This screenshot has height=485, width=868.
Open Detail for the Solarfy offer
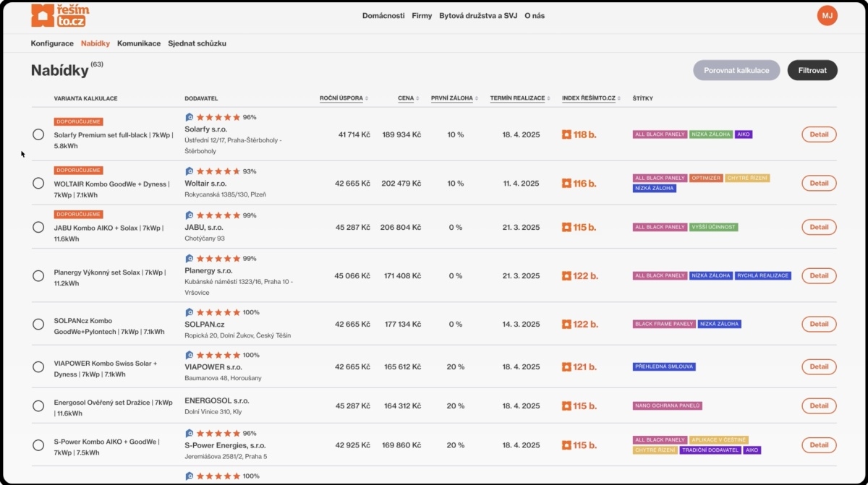819,134
